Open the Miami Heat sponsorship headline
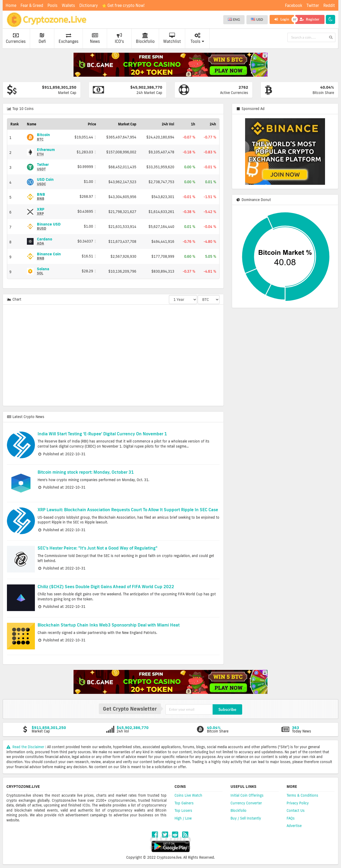Image resolution: width=341 pixels, height=868 pixels. (109, 625)
